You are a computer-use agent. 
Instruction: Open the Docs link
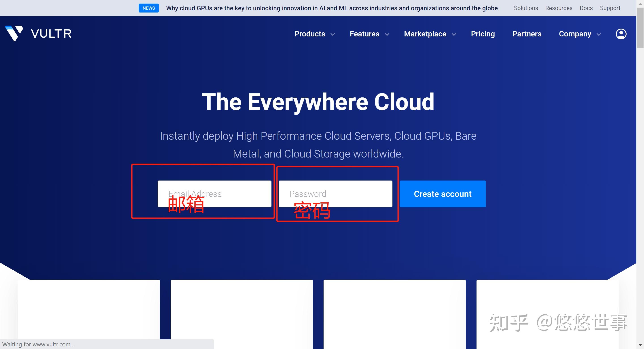[x=586, y=8]
